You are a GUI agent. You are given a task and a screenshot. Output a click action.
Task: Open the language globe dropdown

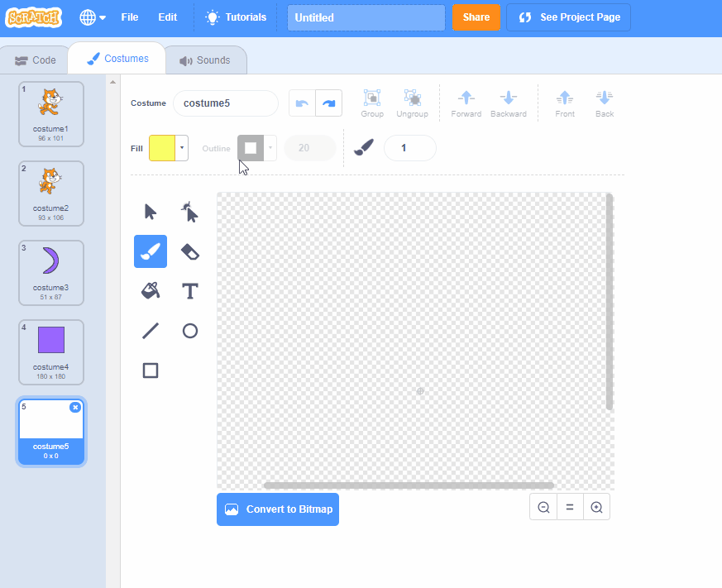point(93,17)
